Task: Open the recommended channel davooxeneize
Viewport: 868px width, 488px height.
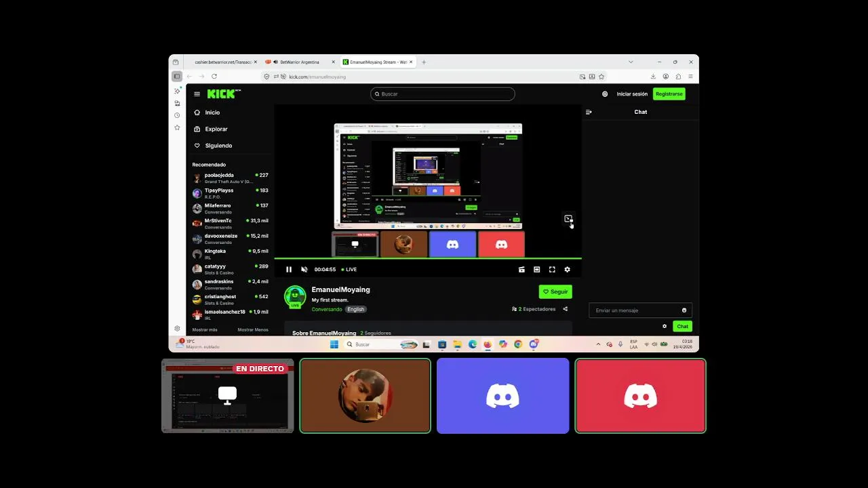Action: tap(230, 239)
